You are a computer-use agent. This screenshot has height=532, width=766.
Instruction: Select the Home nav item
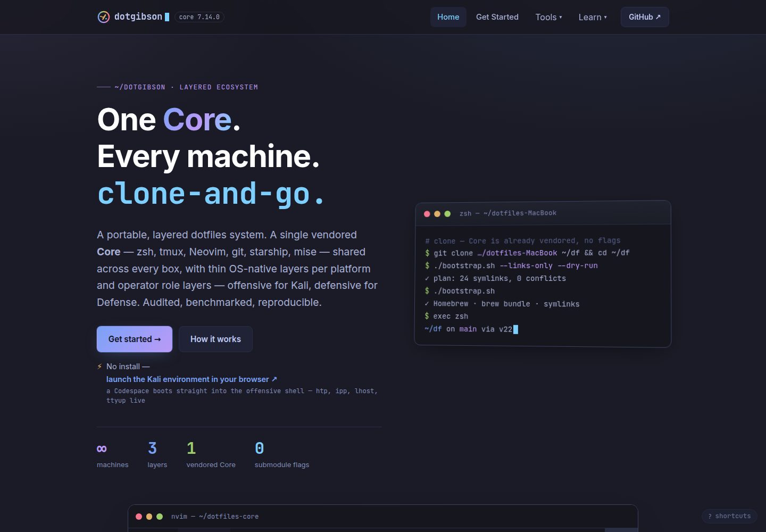[448, 17]
